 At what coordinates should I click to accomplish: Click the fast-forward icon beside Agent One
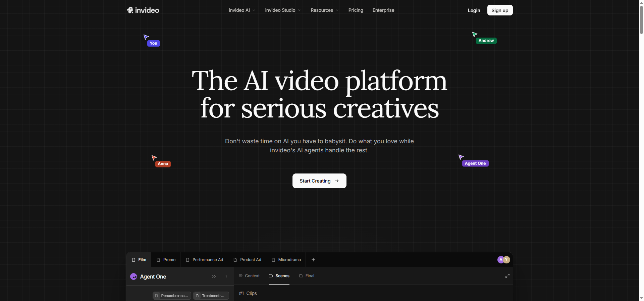click(214, 277)
